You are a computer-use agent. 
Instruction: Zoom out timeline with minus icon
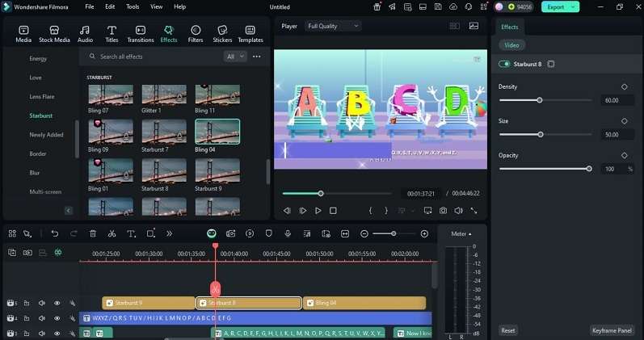tap(364, 233)
